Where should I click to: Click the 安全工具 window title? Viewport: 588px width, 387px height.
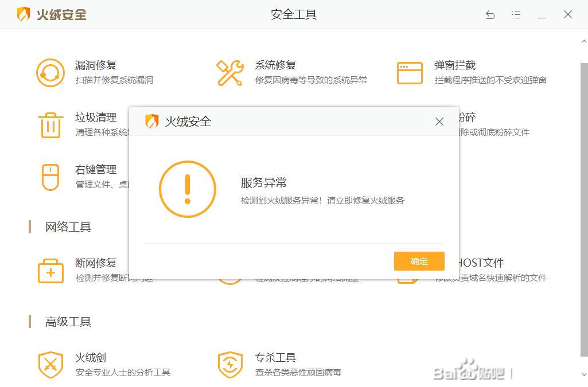(294, 14)
